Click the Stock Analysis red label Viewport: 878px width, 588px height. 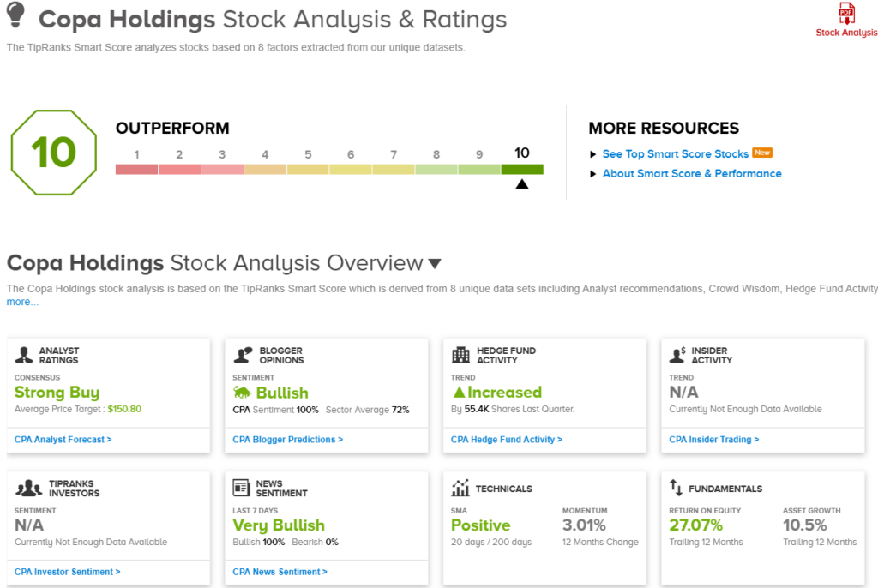tap(846, 33)
